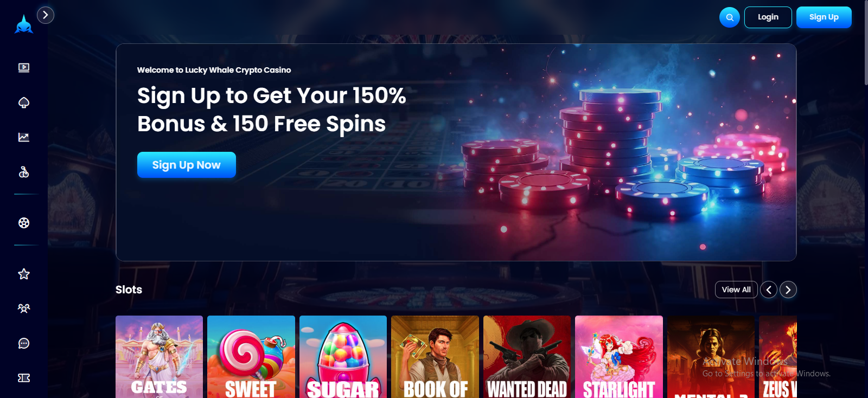The image size is (868, 398).
Task: Open the Wanted Dead game thumbnail
Action: coord(527,357)
